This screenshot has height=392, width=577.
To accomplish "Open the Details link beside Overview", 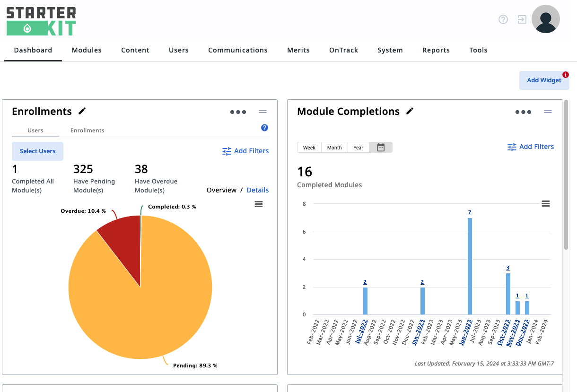I will pyautogui.click(x=258, y=190).
